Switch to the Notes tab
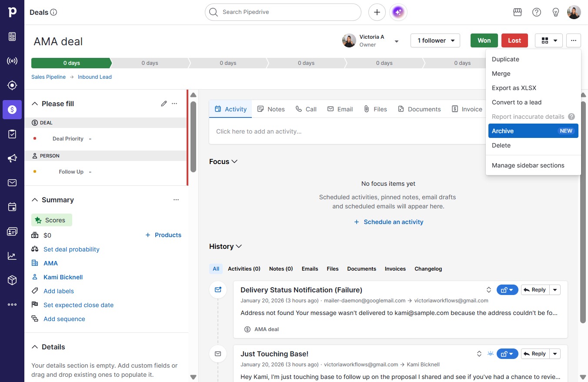 coord(271,109)
